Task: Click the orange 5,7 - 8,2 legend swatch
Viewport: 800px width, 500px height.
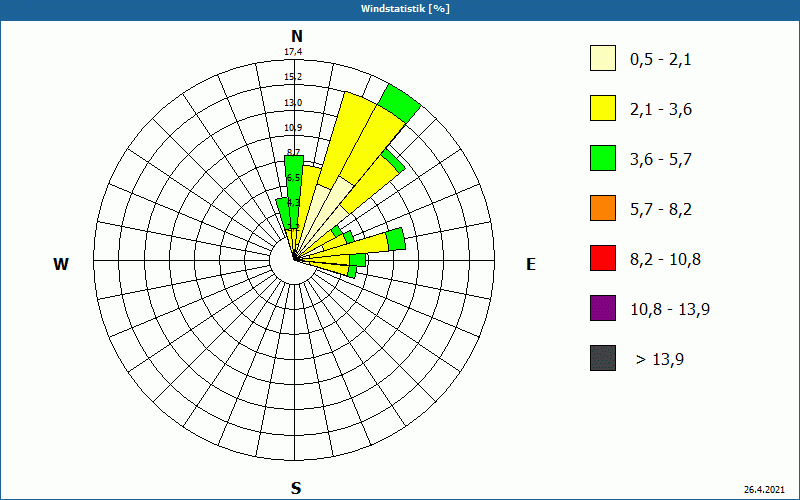Action: 603,208
